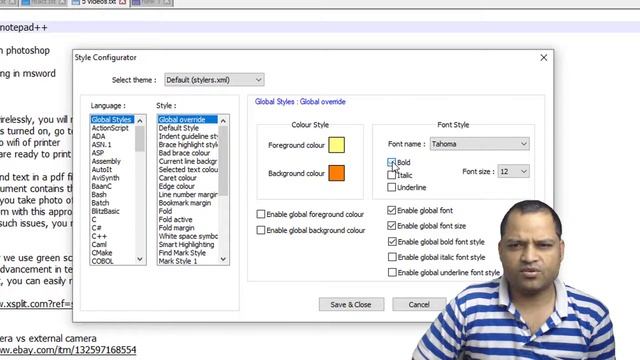Select Fold margin style

point(188,228)
